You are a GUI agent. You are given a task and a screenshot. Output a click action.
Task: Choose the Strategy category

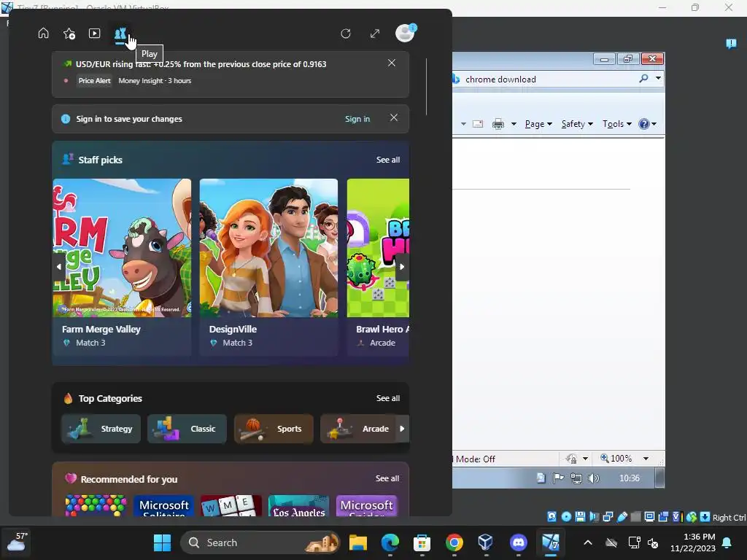click(x=101, y=429)
